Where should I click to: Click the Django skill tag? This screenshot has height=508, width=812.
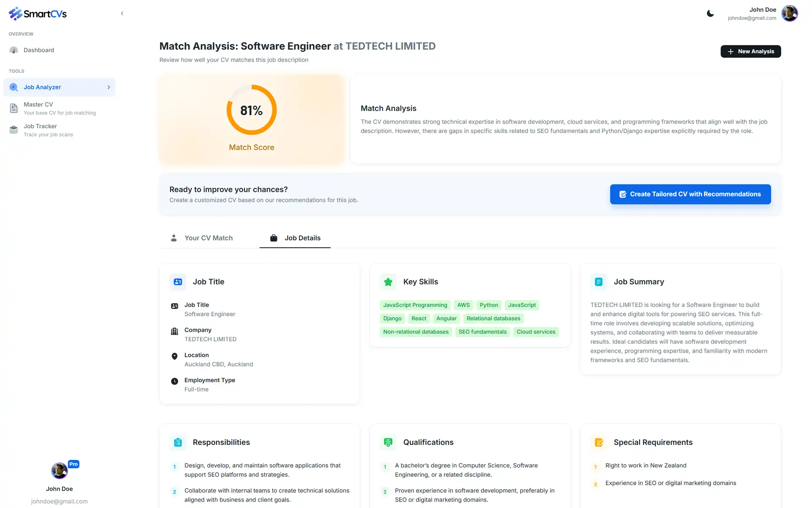click(392, 319)
